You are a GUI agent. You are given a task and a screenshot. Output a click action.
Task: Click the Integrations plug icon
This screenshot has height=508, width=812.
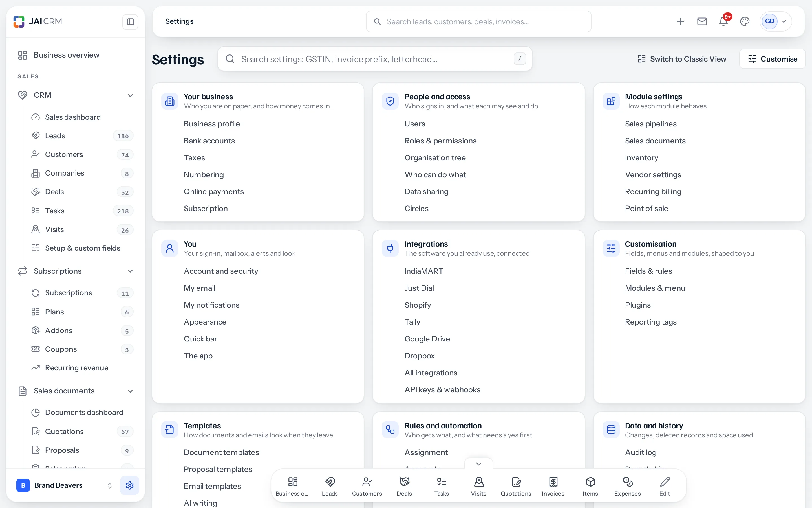click(x=390, y=248)
